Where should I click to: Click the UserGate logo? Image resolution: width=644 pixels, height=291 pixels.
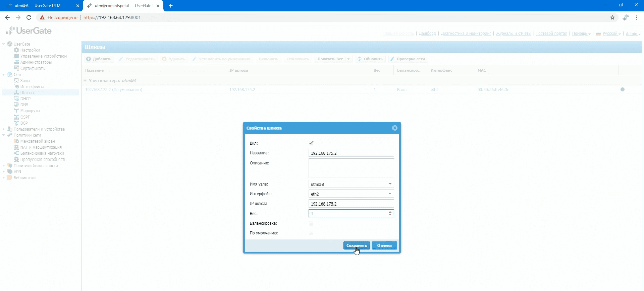pos(29,31)
